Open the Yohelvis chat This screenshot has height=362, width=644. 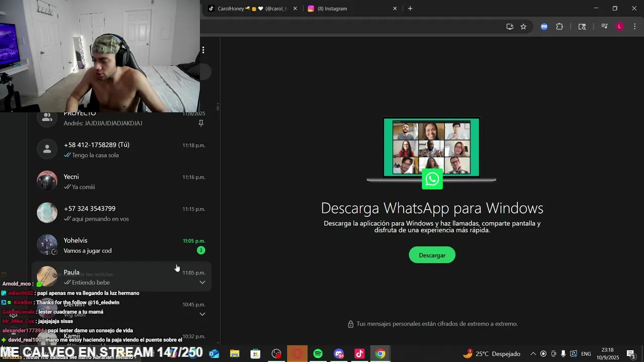pyautogui.click(x=121, y=245)
